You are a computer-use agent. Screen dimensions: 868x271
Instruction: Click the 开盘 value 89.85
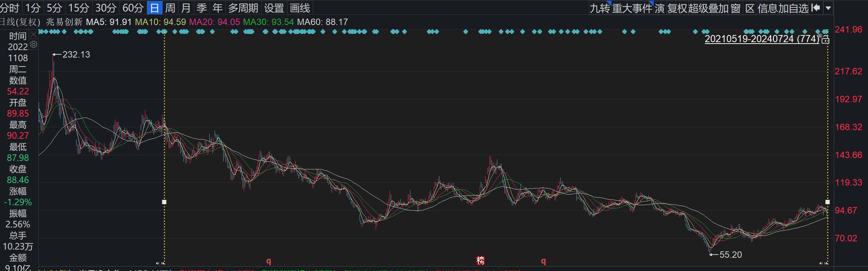pyautogui.click(x=18, y=114)
